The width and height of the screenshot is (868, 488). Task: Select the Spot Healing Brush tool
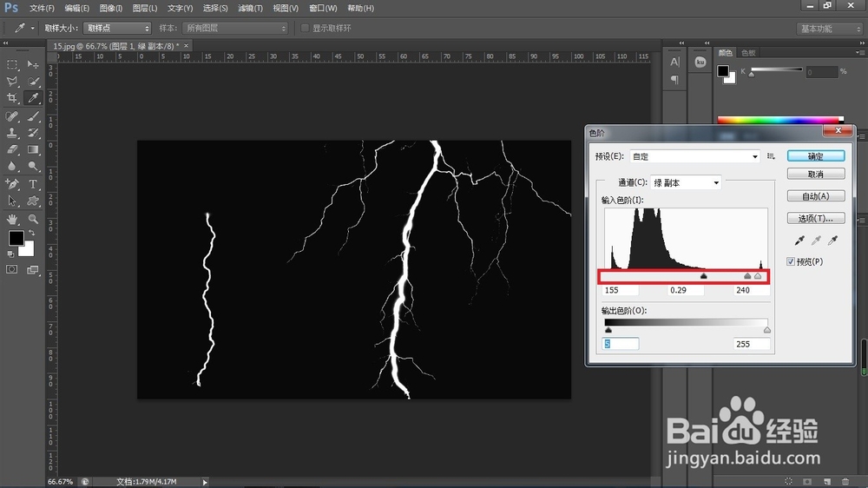pyautogui.click(x=12, y=116)
